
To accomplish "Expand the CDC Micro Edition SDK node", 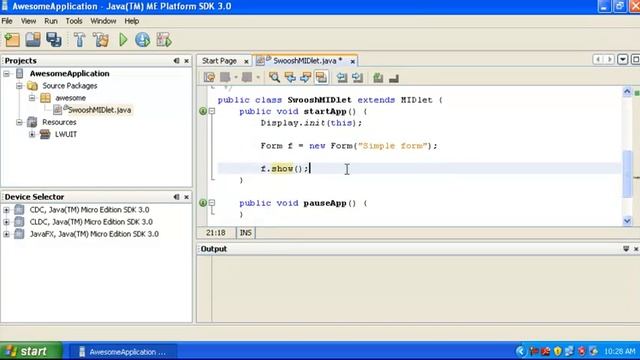I will [7, 210].
